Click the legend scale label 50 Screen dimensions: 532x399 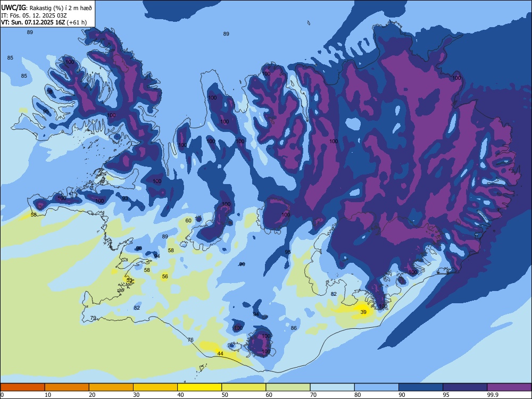pos(225,395)
